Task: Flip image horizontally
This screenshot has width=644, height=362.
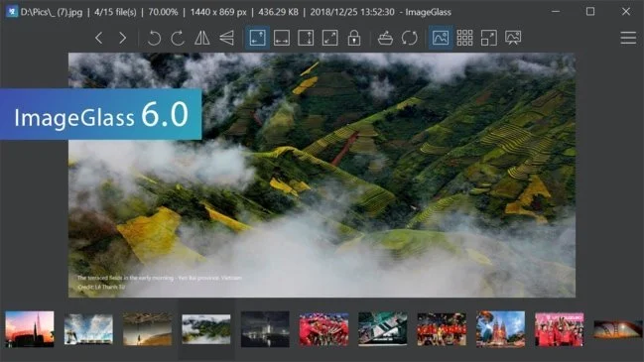Action: point(202,38)
